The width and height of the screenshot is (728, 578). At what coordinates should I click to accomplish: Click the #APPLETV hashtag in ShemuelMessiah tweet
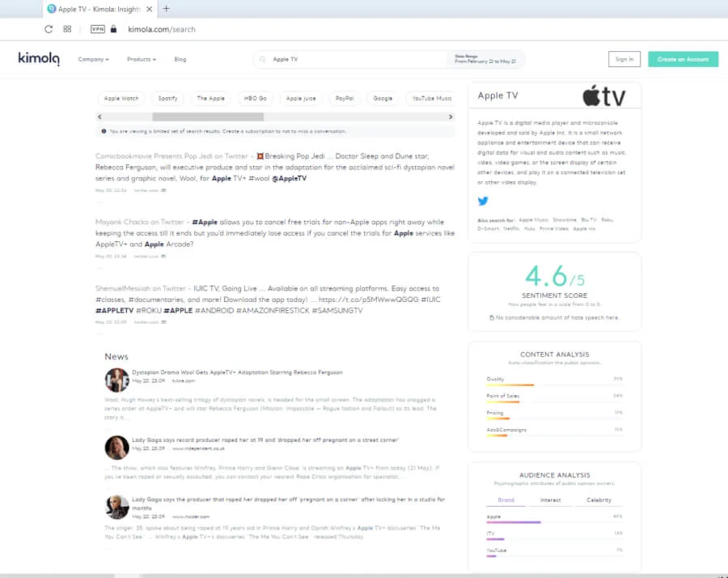point(114,310)
